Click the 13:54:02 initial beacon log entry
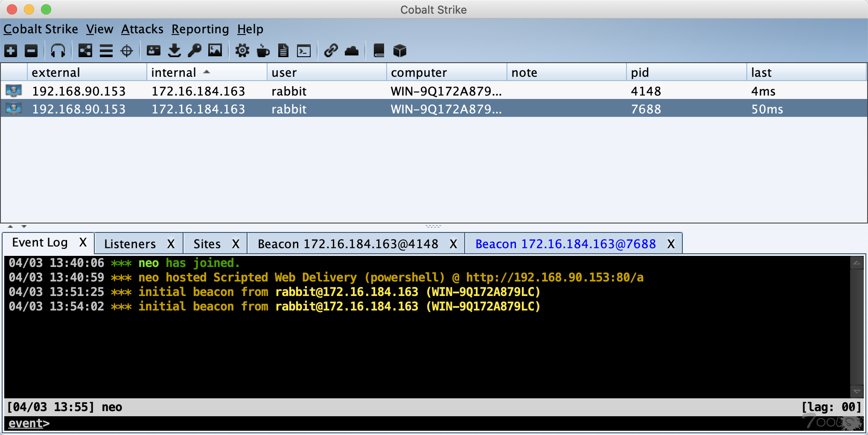 [x=274, y=306]
